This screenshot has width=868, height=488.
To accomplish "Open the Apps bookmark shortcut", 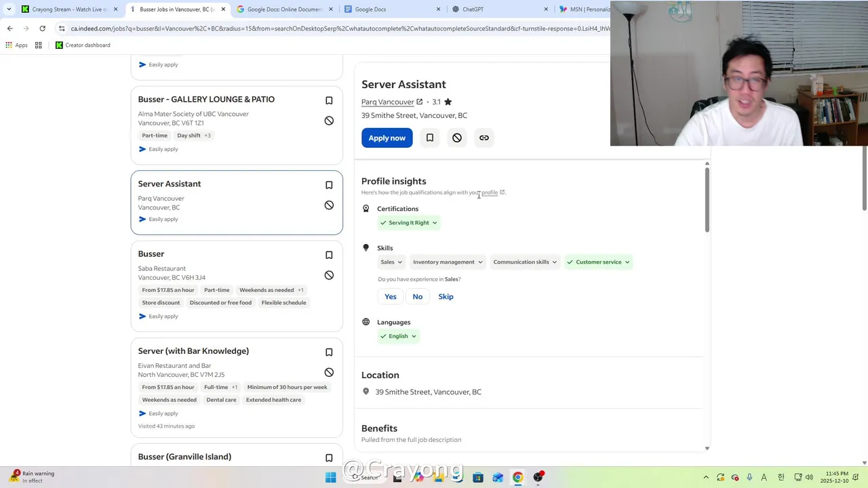I will [16, 45].
